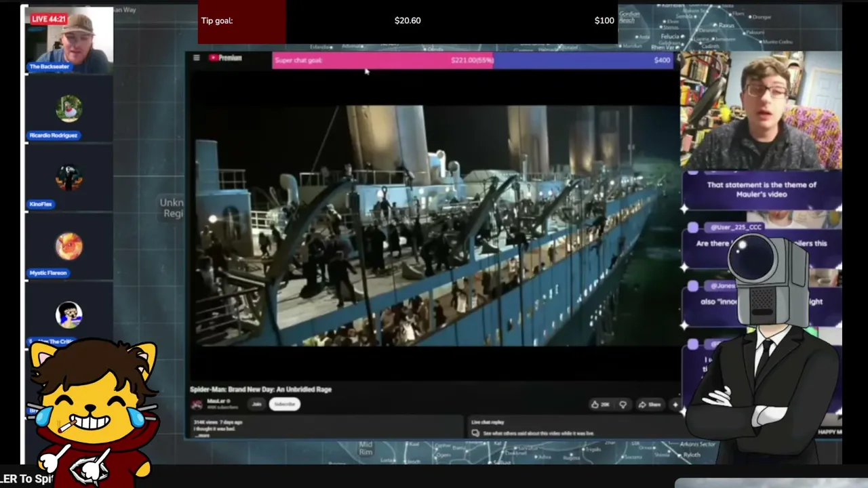This screenshot has height=488, width=868.
Task: Subscribe to the Mauler channel
Action: point(285,404)
